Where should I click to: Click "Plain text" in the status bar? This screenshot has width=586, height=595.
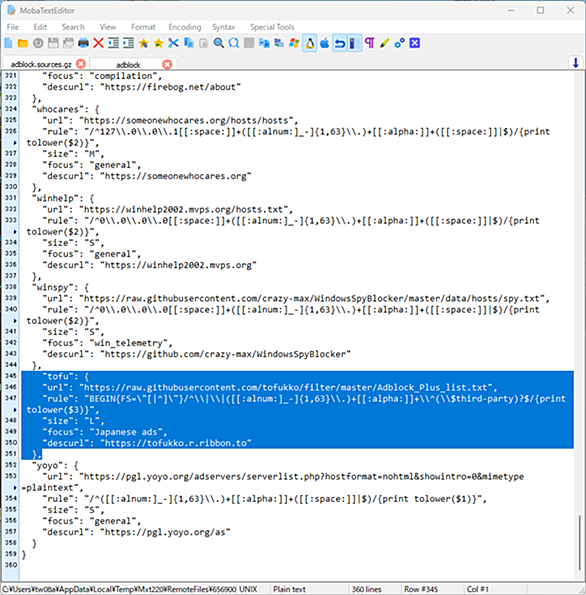click(289, 589)
